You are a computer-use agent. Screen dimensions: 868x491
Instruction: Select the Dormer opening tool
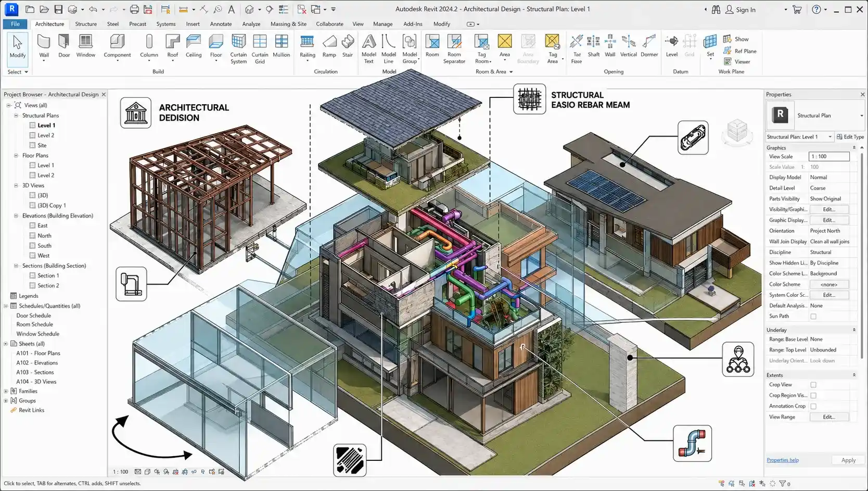point(649,46)
